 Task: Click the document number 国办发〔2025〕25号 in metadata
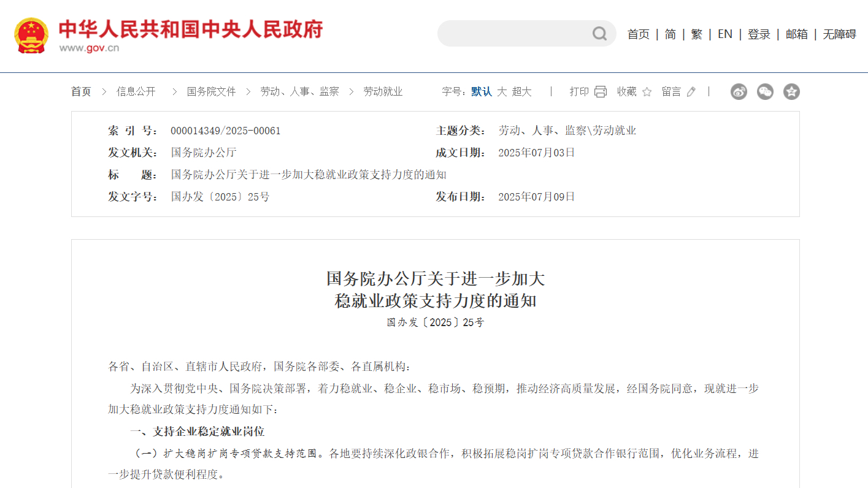click(220, 197)
